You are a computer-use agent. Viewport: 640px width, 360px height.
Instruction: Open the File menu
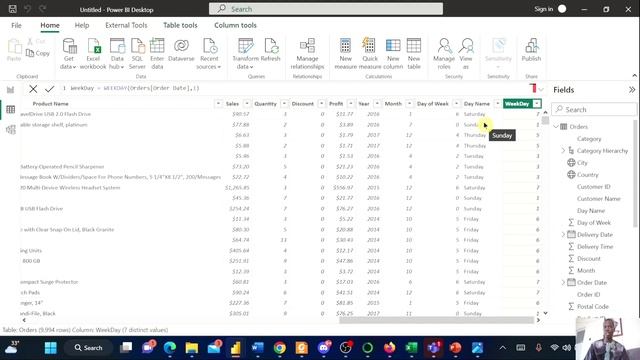16,25
